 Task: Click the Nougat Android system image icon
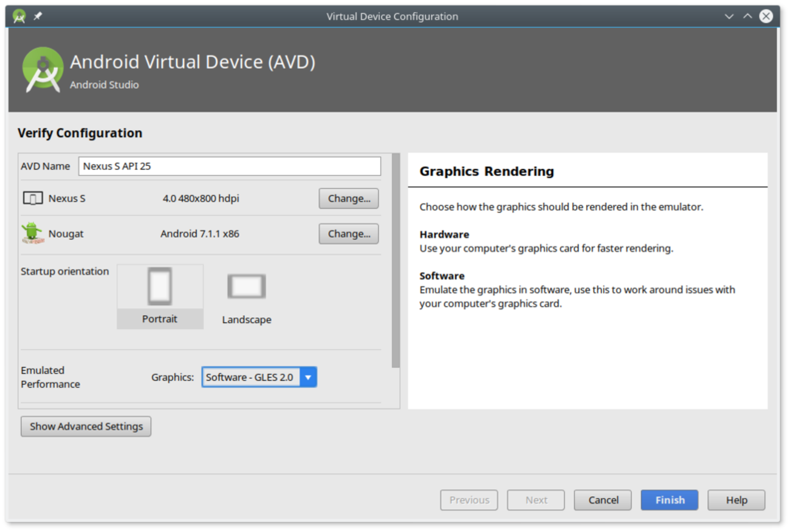tap(32, 233)
